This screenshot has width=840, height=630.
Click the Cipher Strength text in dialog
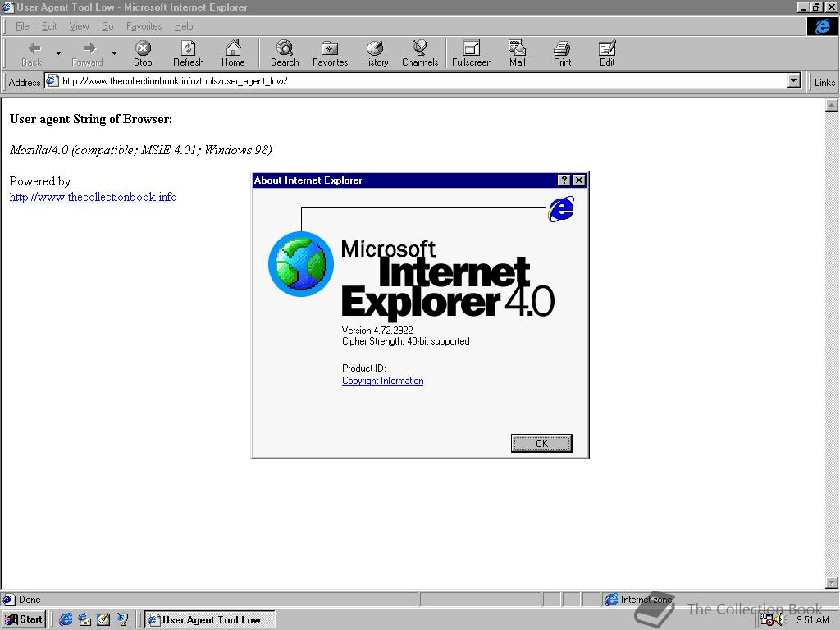(405, 341)
